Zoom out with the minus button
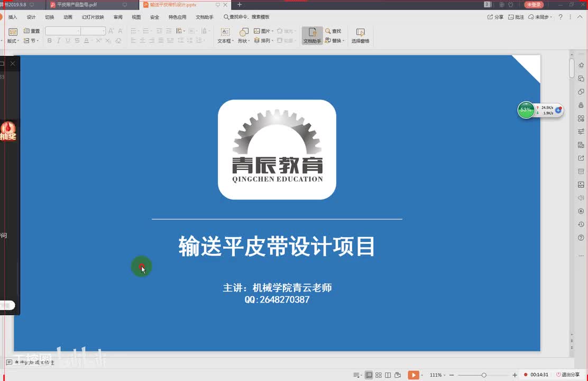The height and width of the screenshot is (381, 588). point(452,375)
